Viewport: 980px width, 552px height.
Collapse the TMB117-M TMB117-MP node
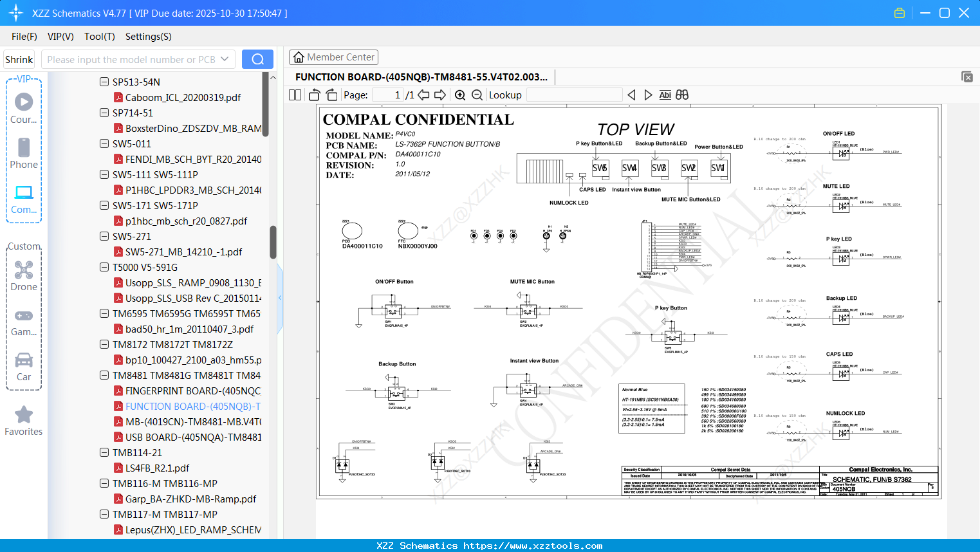(x=104, y=514)
